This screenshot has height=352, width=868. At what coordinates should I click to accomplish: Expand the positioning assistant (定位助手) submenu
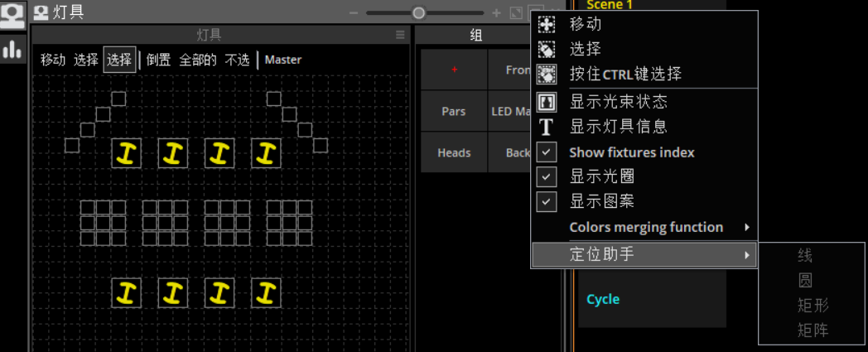(x=644, y=254)
